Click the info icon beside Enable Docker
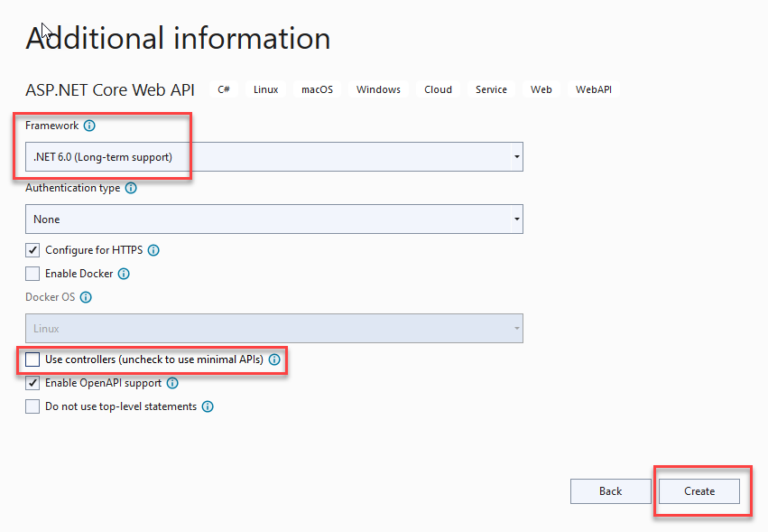The image size is (768, 532). tap(124, 274)
